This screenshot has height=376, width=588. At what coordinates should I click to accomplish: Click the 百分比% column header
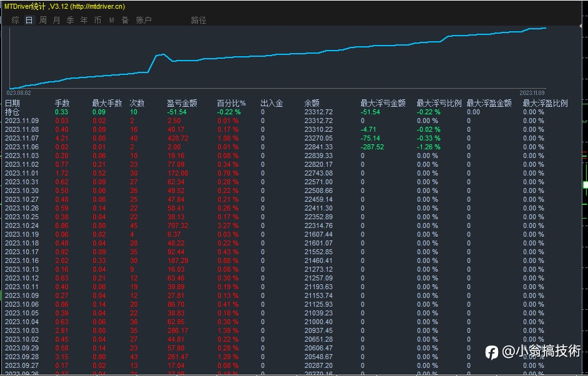pos(232,103)
